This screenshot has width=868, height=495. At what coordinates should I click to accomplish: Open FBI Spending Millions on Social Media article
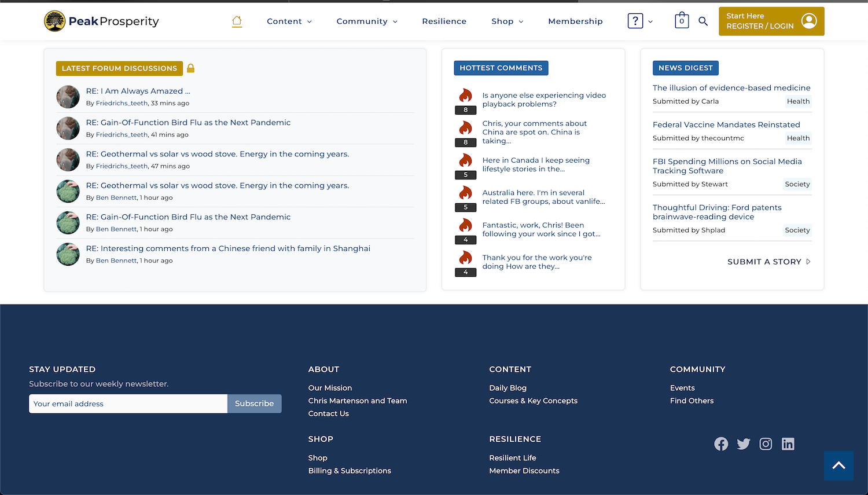click(727, 166)
